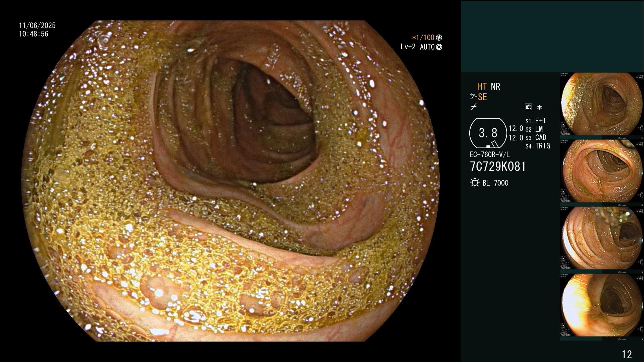Select the S2: LM switch assignment
The width and height of the screenshot is (644, 362).
[x=534, y=129]
